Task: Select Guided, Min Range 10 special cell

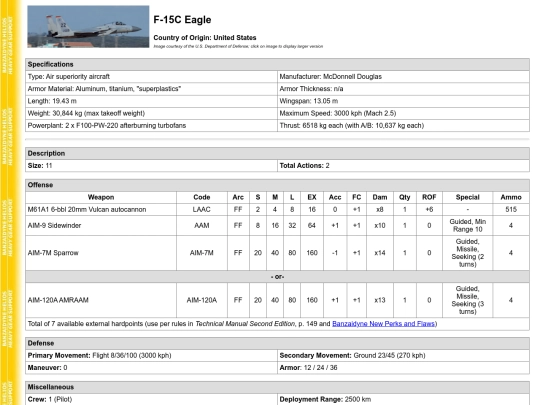Action: [467, 226]
